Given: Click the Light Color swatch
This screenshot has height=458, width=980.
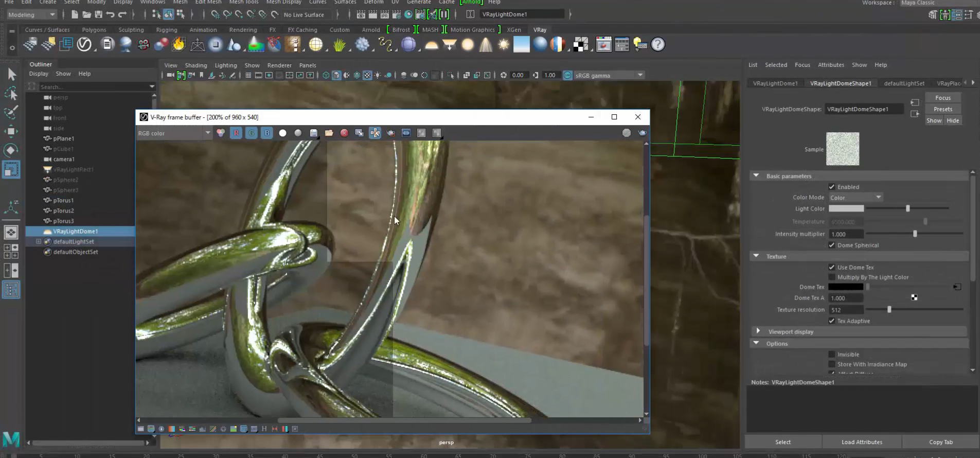Looking at the screenshot, I should click(846, 209).
